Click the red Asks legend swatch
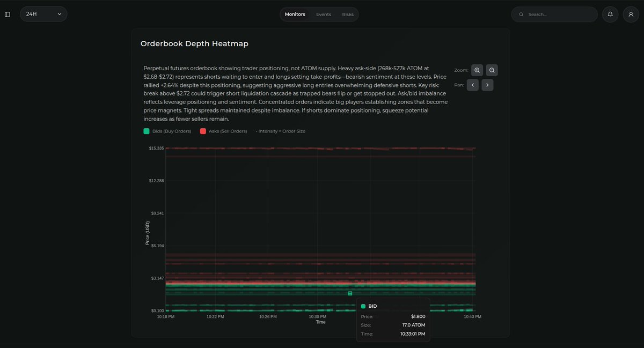The width and height of the screenshot is (644, 348). pos(203,131)
